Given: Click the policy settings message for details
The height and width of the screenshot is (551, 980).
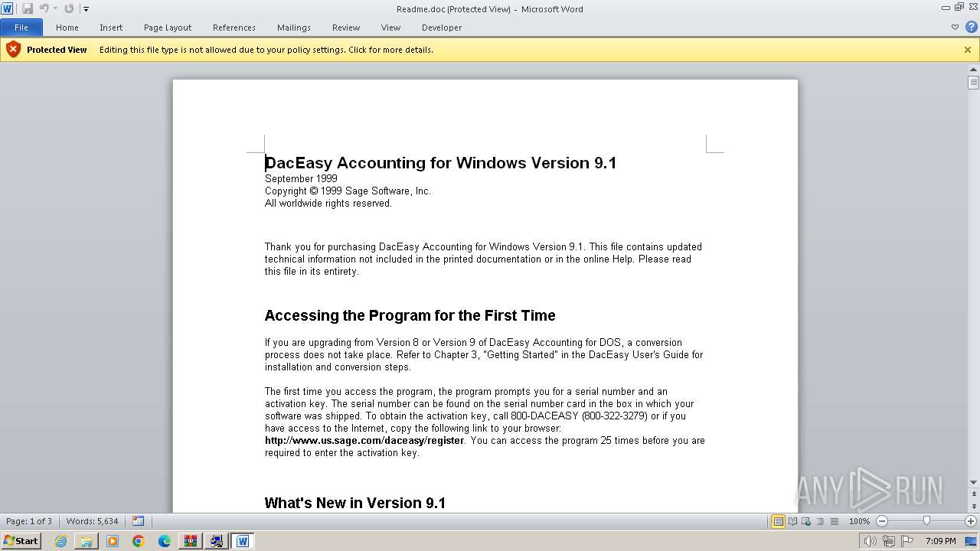Looking at the screenshot, I should [266, 50].
